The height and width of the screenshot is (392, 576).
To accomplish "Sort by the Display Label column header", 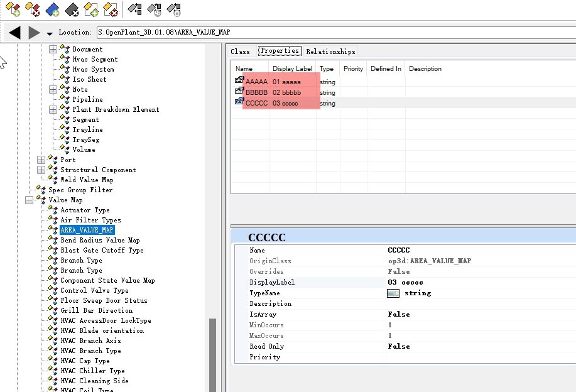I will (x=292, y=68).
